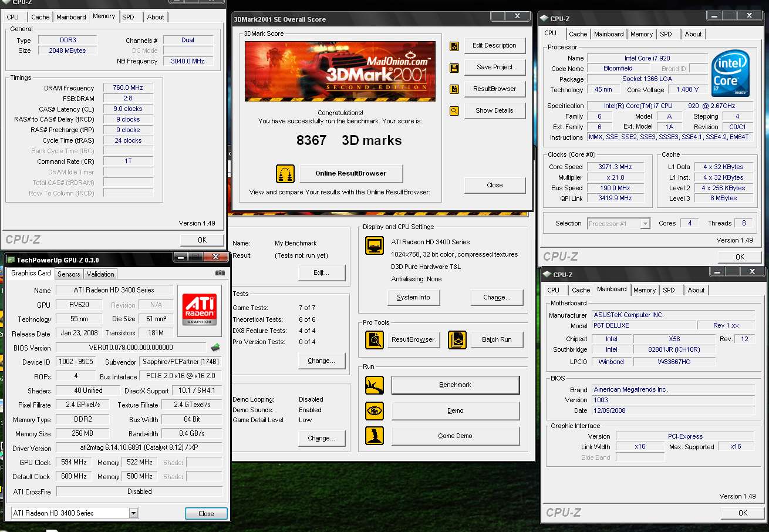Viewport: 769px width, 532px height.
Task: Open the Online ResultBrowser
Action: pyautogui.click(x=351, y=174)
